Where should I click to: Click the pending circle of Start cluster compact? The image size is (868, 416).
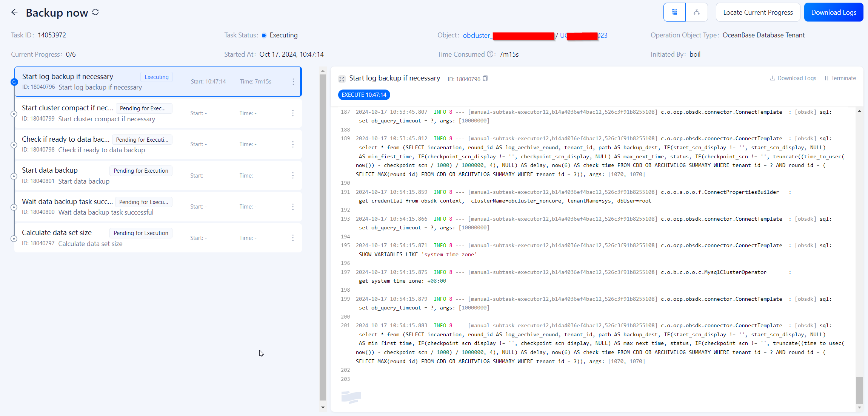point(14,114)
